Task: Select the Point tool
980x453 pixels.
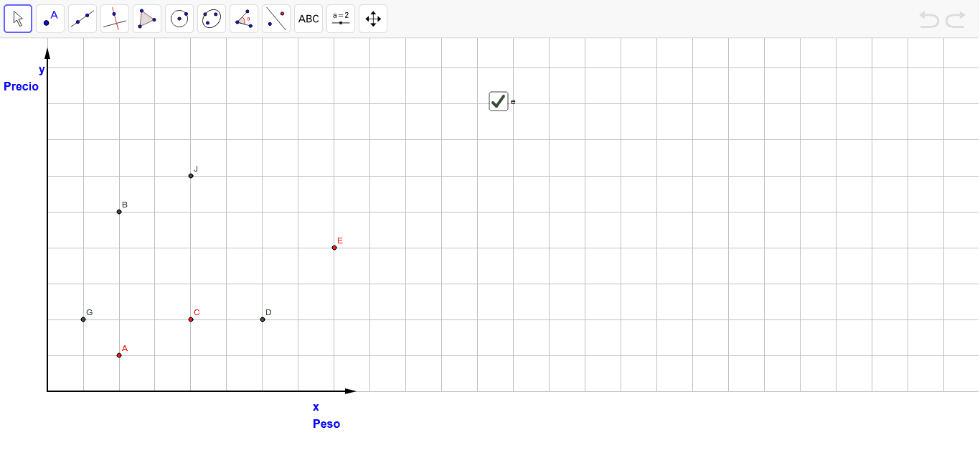Action: click(x=50, y=19)
